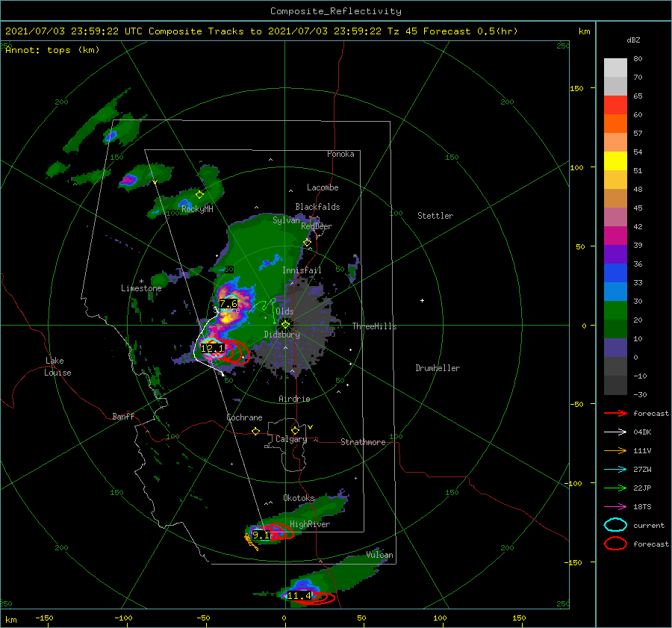Viewport: 672px width, 628px height.
Task: Click the Cochrane city label
Action: 244,417
